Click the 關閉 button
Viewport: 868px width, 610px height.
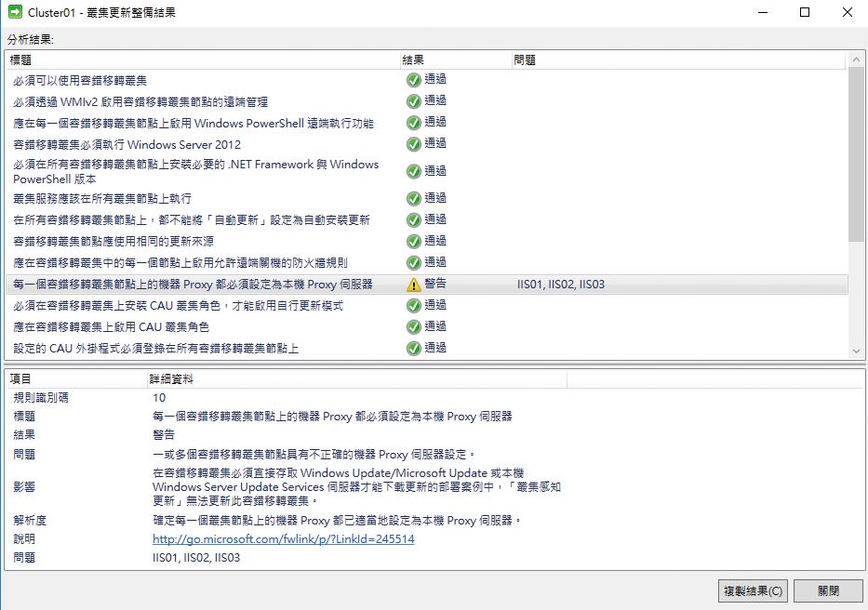pos(828,591)
